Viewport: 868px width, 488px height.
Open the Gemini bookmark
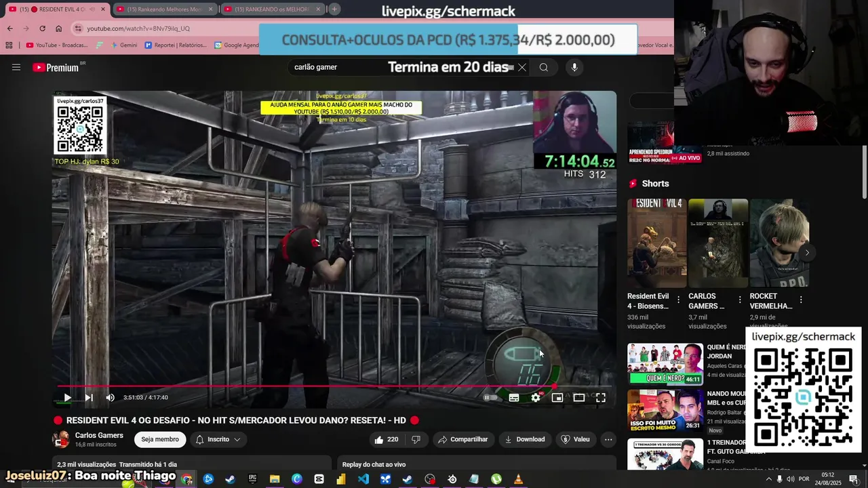tap(123, 45)
